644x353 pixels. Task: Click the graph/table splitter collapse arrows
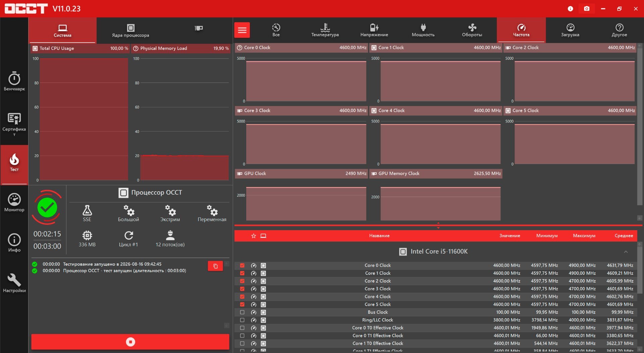click(438, 225)
